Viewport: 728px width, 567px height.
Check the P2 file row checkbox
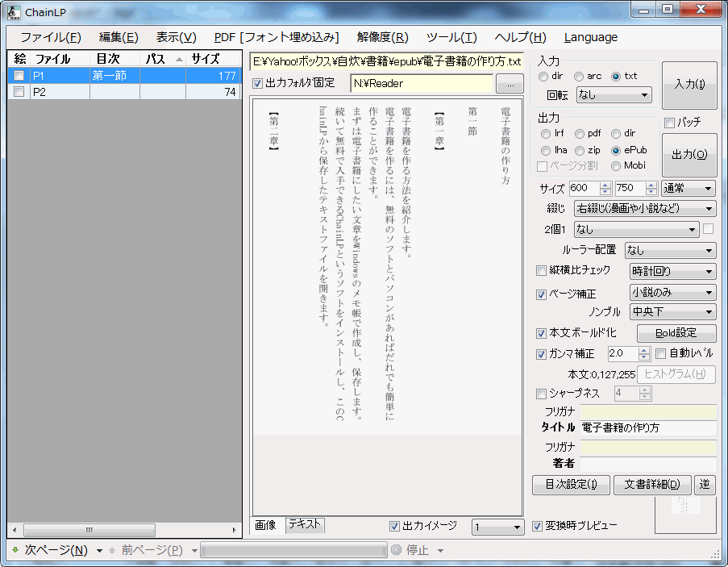click(19, 92)
